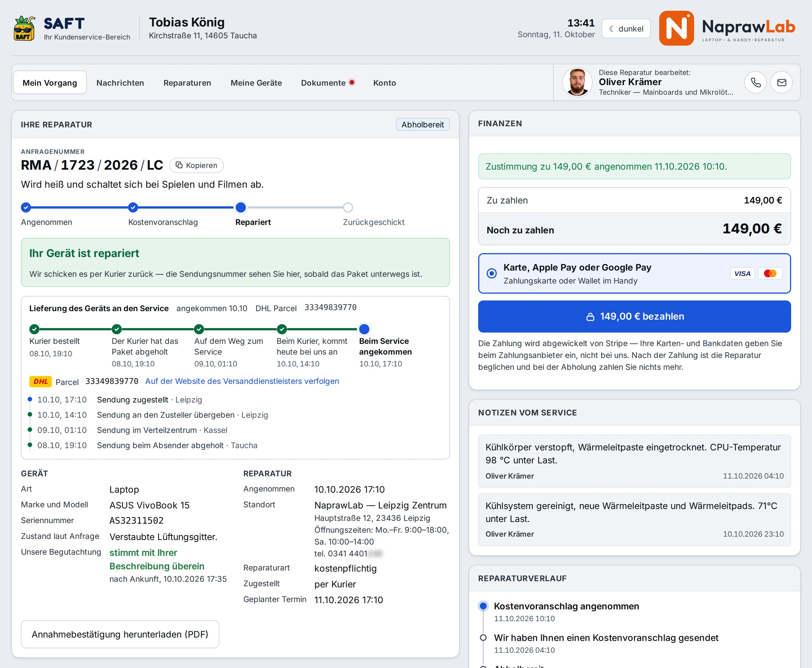
Task: Open the Meine Geräte tab
Action: tap(256, 83)
